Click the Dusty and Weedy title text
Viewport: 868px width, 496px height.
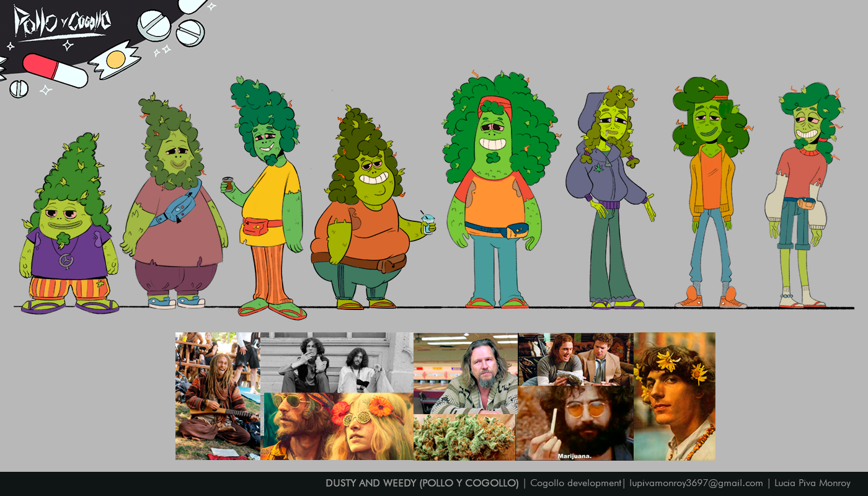[422, 484]
